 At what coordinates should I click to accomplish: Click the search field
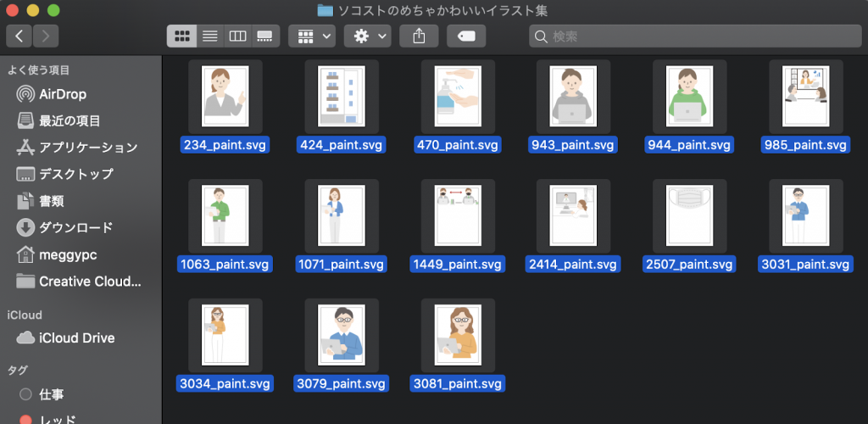pyautogui.click(x=695, y=36)
